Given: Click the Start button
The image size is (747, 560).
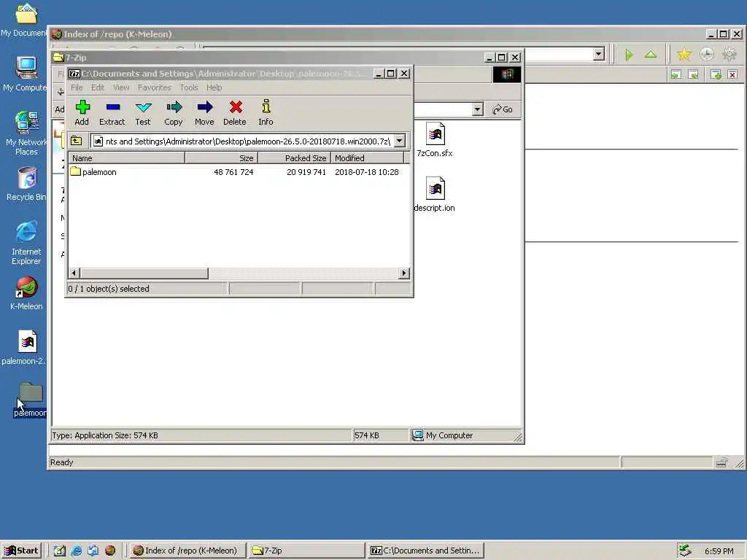Looking at the screenshot, I should coord(21,551).
